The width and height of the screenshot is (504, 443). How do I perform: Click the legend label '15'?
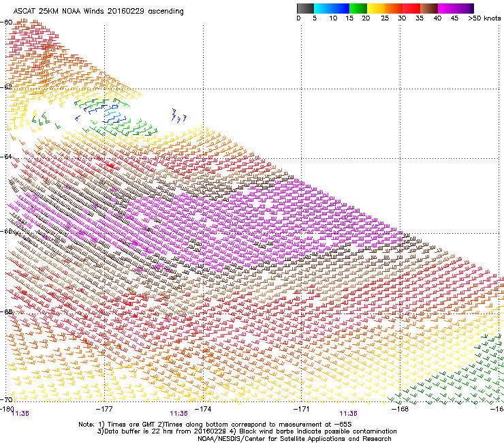(x=349, y=18)
